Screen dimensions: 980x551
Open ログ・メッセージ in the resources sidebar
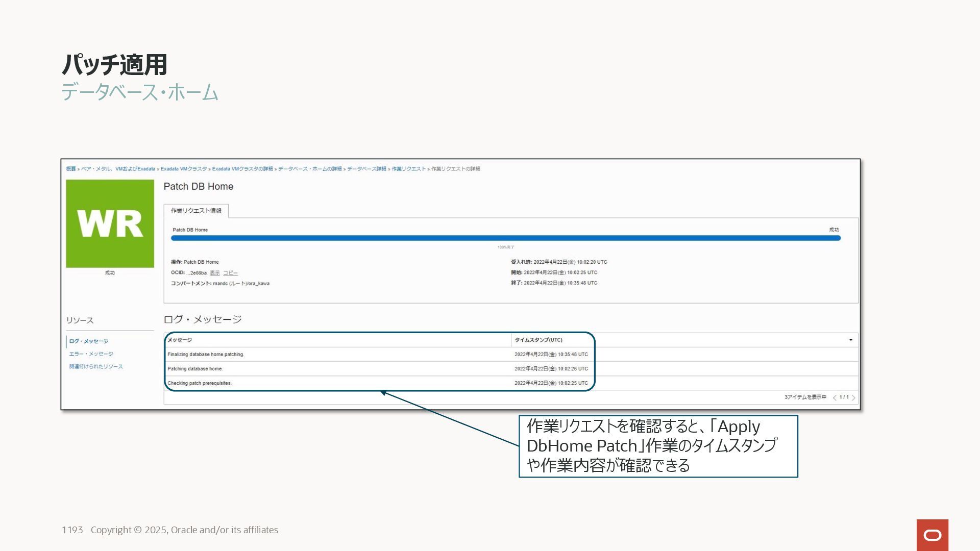coord(88,341)
